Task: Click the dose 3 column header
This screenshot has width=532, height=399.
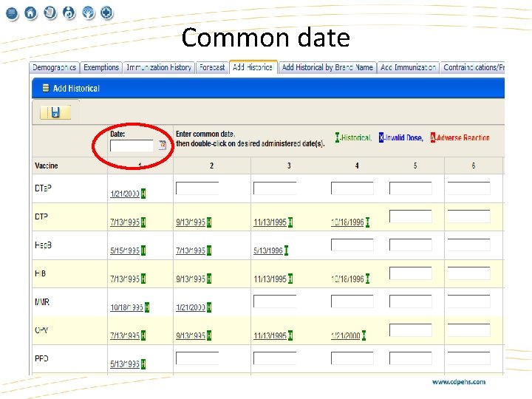Action: pyautogui.click(x=289, y=166)
